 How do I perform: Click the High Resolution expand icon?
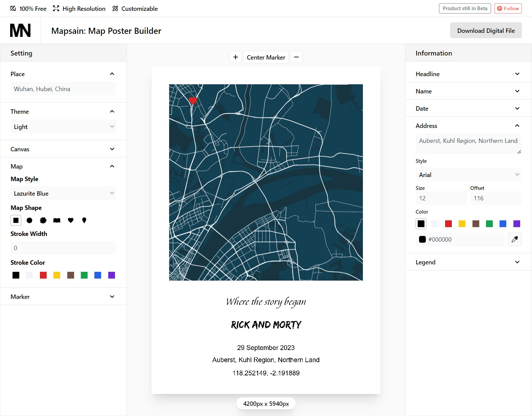[x=56, y=8]
